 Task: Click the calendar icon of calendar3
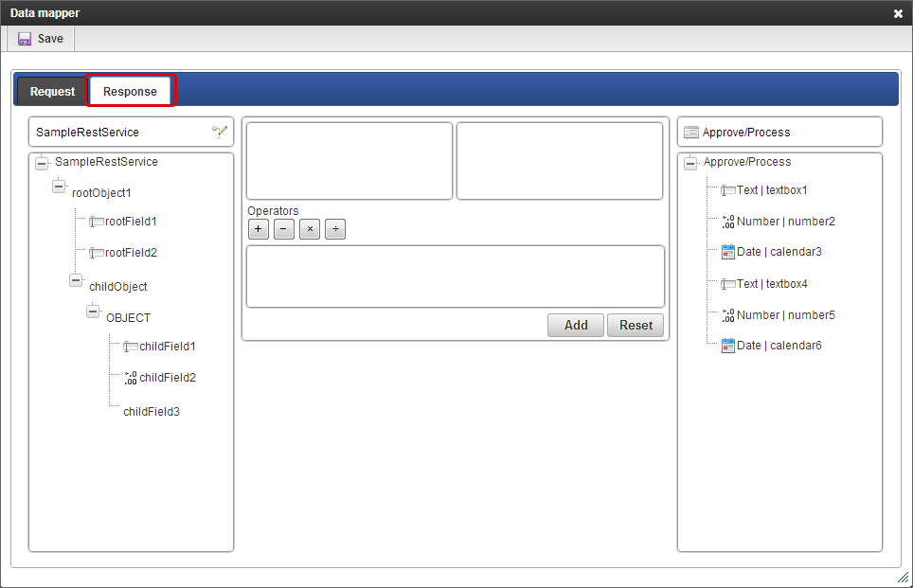click(727, 252)
